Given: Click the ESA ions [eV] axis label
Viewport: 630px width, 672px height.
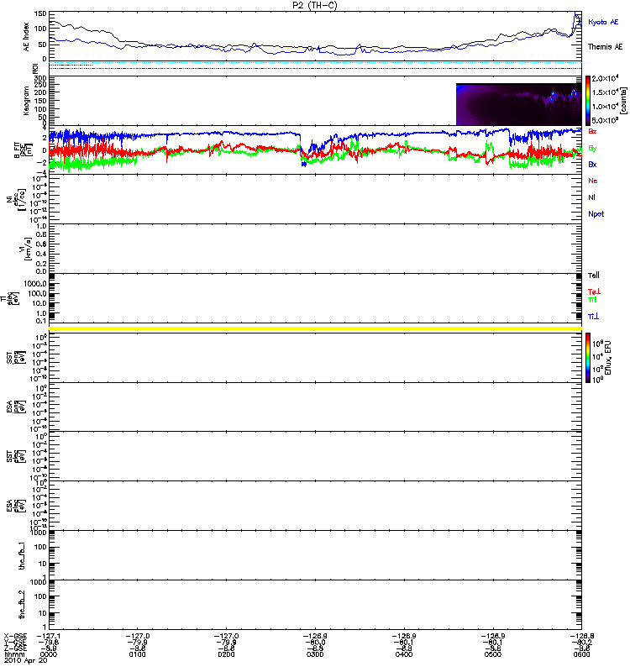Looking at the screenshot, I should click(16, 407).
